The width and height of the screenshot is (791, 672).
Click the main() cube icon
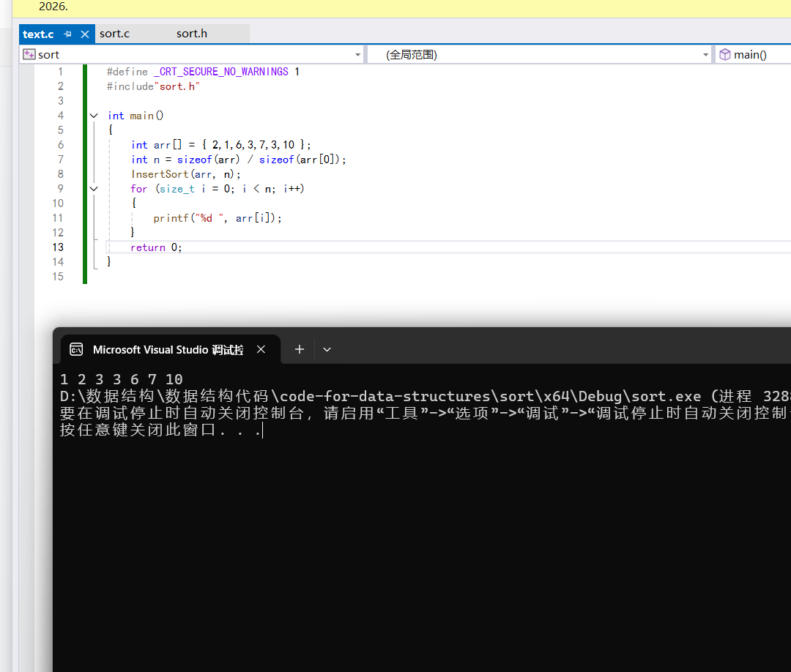click(x=724, y=54)
